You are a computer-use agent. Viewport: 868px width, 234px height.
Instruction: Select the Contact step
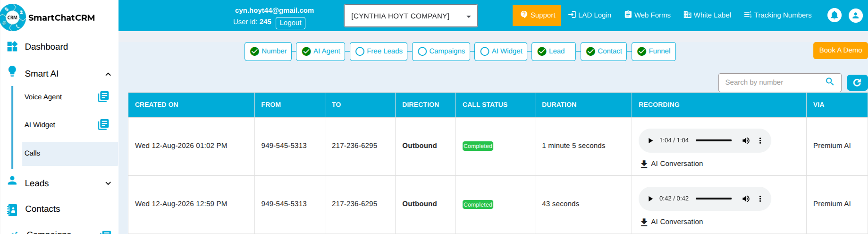click(x=604, y=52)
